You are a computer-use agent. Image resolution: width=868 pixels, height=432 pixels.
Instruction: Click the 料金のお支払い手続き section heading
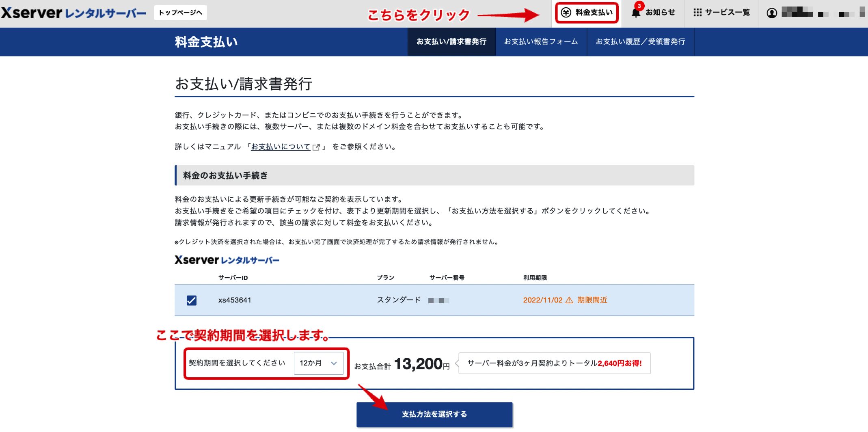point(225,175)
